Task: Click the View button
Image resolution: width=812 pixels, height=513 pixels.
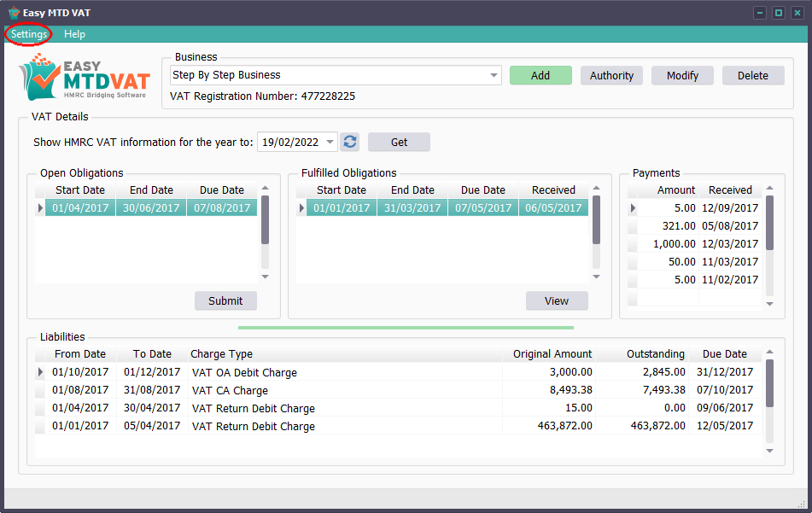Action: click(x=557, y=300)
